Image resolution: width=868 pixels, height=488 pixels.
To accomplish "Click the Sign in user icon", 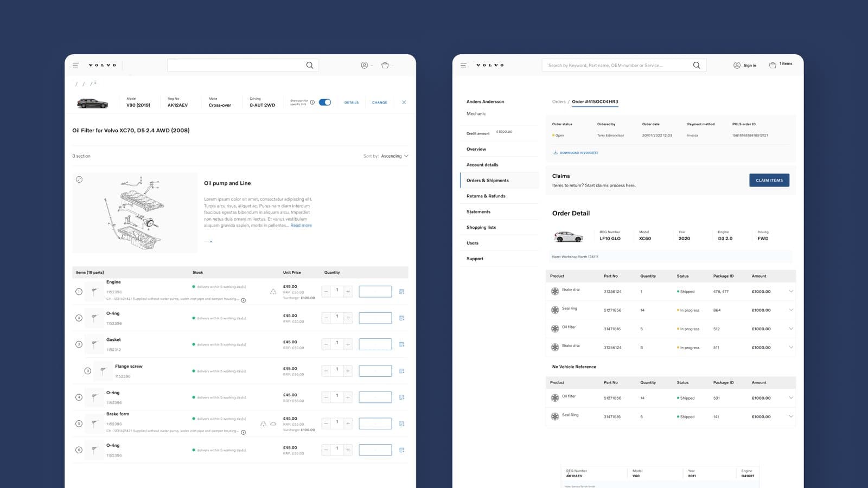I will (x=737, y=65).
